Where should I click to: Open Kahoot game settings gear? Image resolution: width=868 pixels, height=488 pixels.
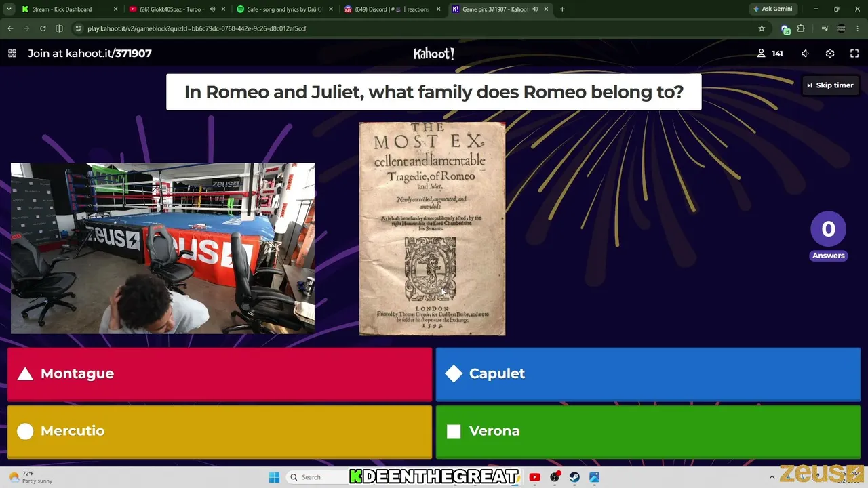[x=830, y=54]
